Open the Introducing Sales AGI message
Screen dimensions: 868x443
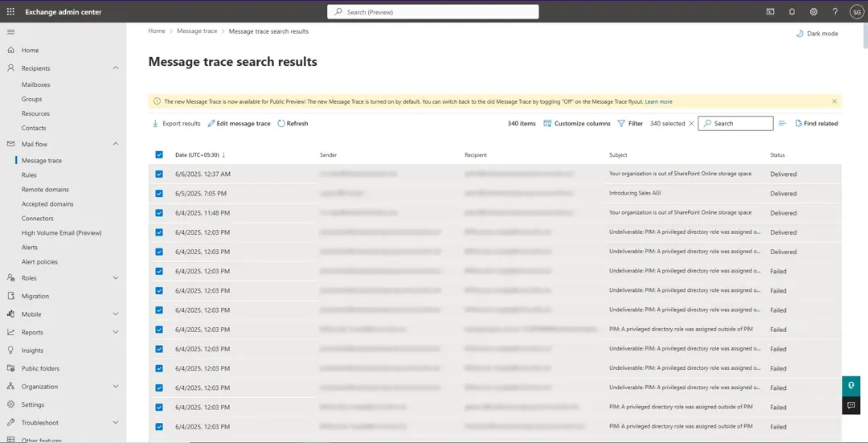pos(635,193)
